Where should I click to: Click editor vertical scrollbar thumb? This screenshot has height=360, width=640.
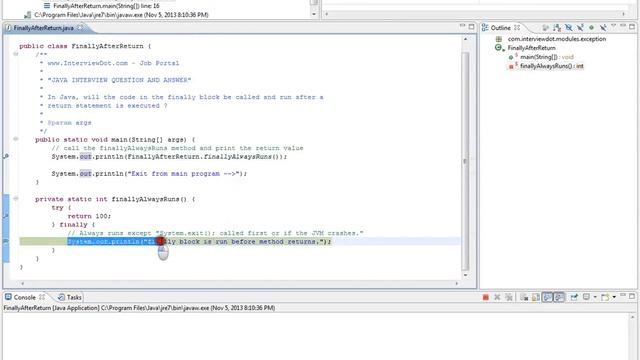[x=465, y=161]
